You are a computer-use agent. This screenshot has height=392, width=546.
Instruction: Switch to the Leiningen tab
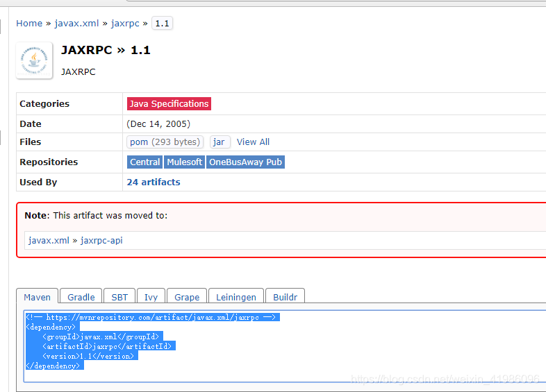(236, 297)
